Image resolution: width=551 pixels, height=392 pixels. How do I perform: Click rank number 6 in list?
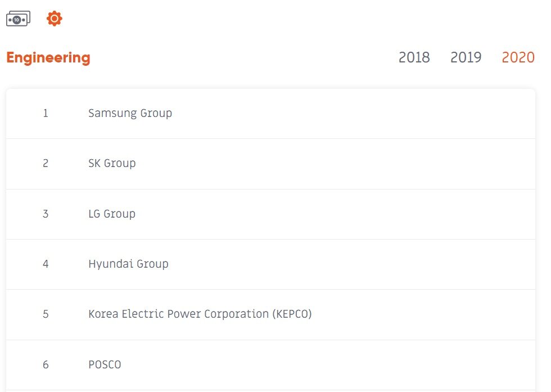(46, 364)
